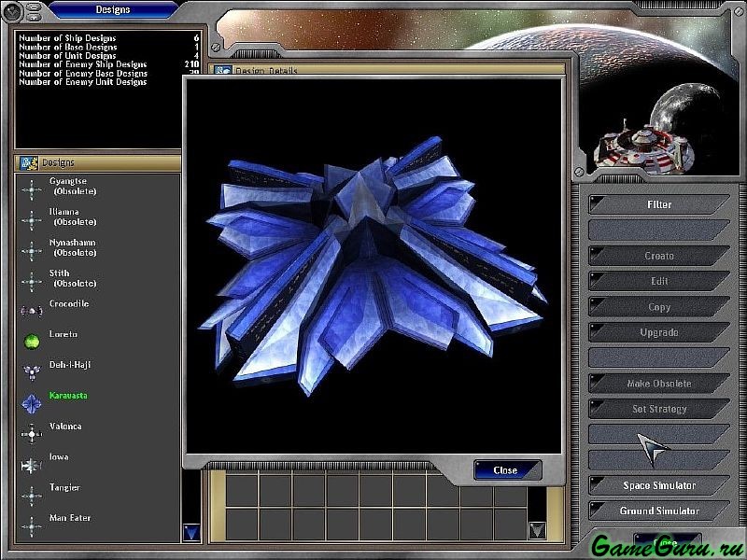Viewport: 747px width, 560px height.
Task: Choose the Iowa ship icon
Action: [32, 465]
